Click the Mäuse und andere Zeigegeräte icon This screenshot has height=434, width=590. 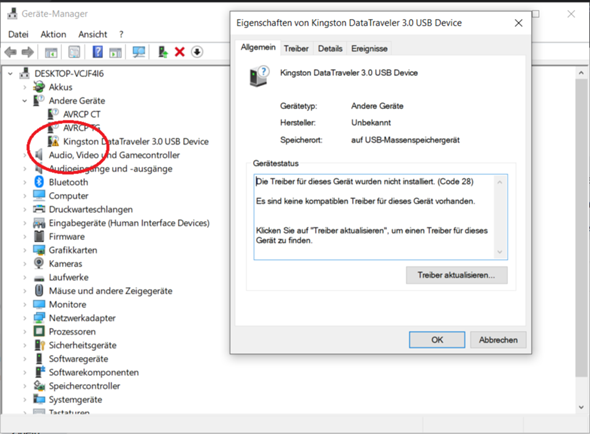coord(39,290)
